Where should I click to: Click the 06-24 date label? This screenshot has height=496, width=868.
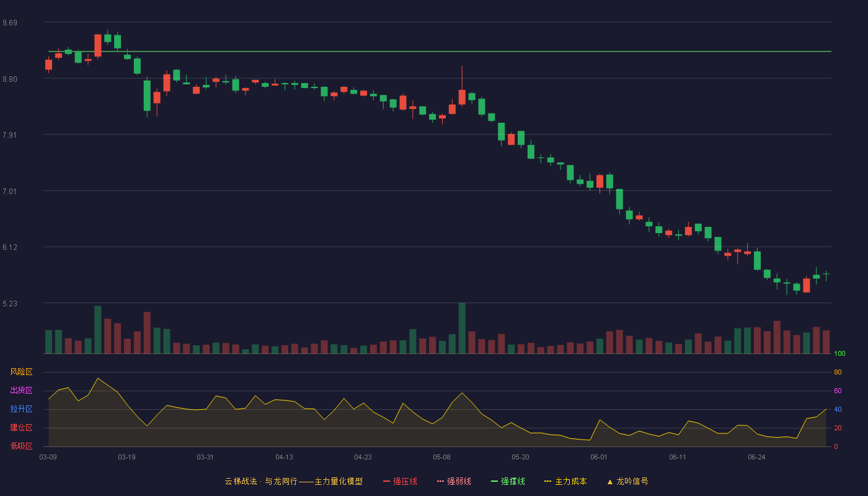click(x=756, y=457)
